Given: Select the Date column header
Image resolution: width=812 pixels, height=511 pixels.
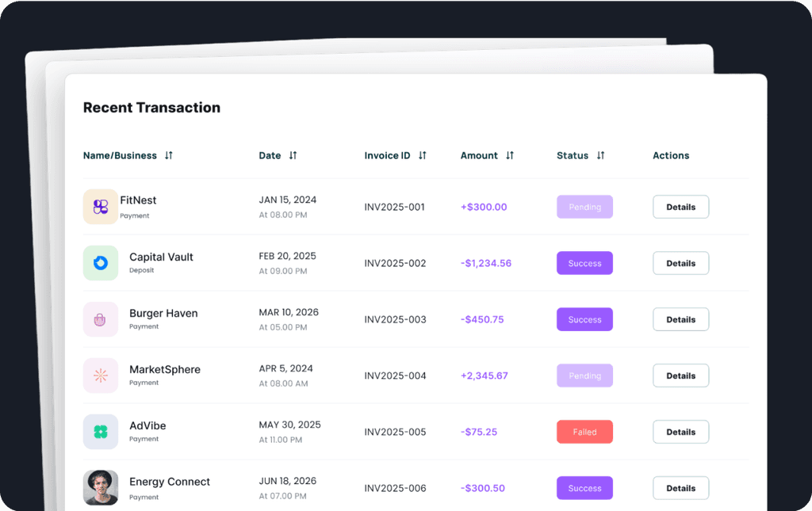Looking at the screenshot, I should pyautogui.click(x=270, y=155).
